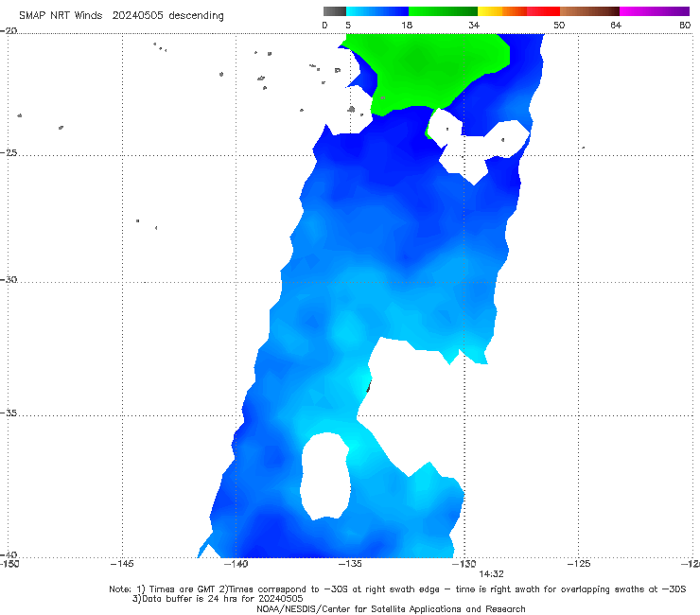The width and height of the screenshot is (700, 615).
Task: Click the brown segment of the color bar
Action: click(x=589, y=11)
